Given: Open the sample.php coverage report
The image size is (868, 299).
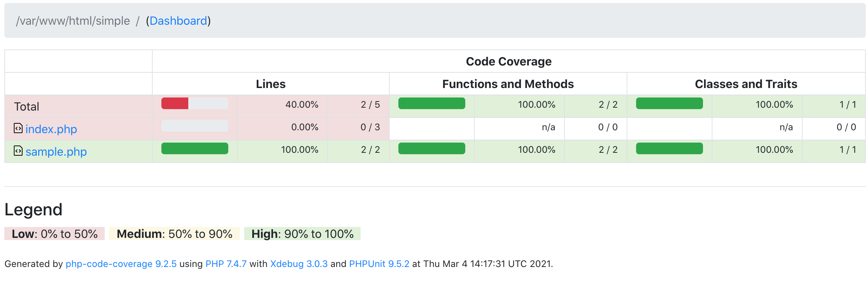Looking at the screenshot, I should [x=56, y=152].
